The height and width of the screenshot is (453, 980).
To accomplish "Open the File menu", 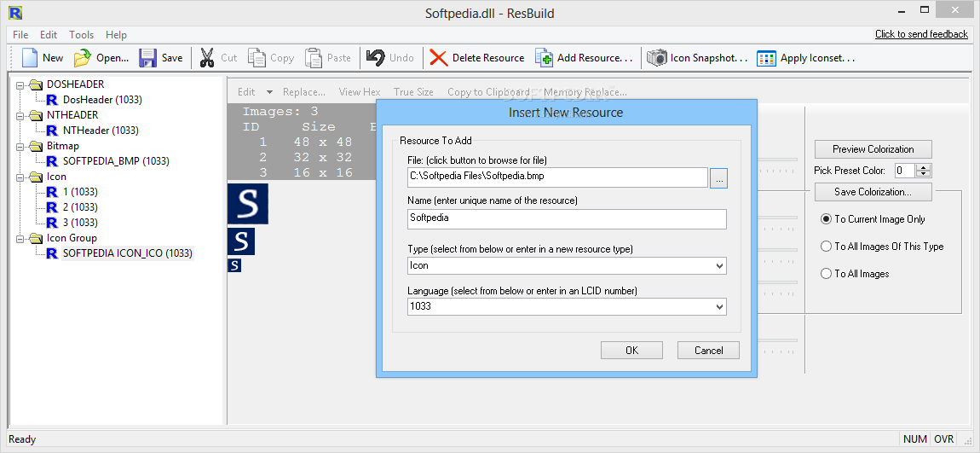I will 20,34.
